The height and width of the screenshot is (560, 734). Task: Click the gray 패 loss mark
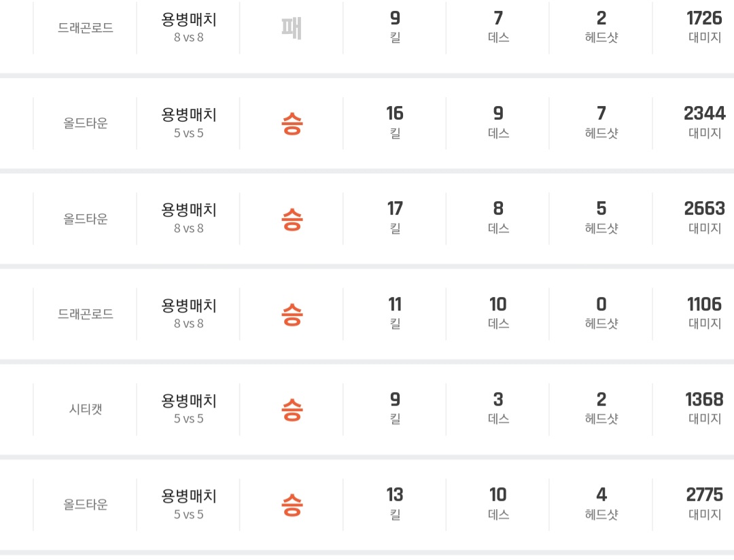pos(292,28)
